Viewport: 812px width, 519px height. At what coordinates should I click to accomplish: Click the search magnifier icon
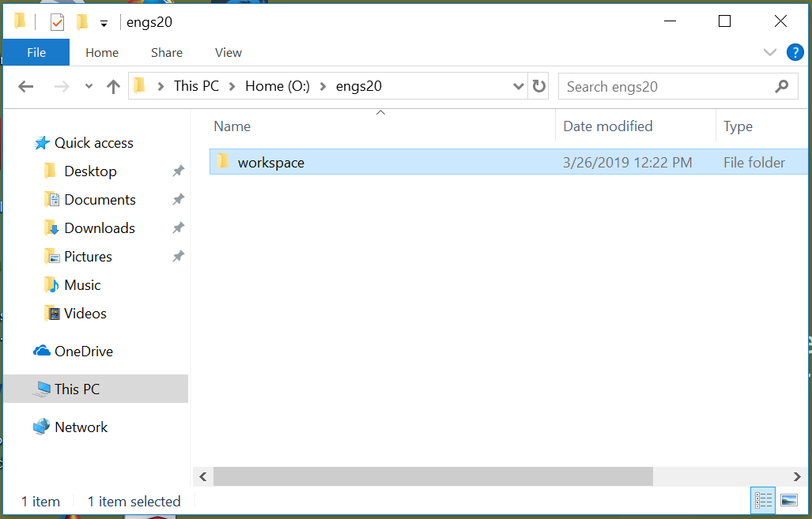click(x=781, y=86)
